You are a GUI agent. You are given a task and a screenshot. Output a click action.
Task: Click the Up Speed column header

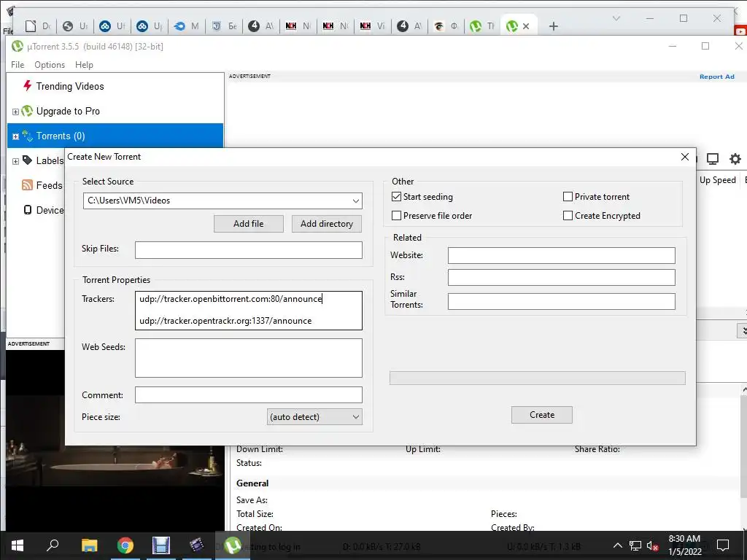718,180
